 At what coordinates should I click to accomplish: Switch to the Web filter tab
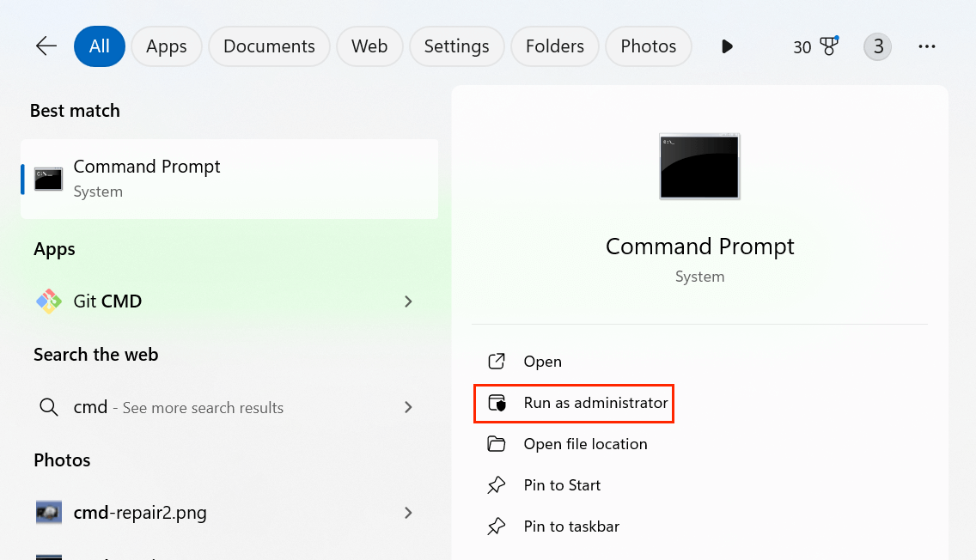369,46
